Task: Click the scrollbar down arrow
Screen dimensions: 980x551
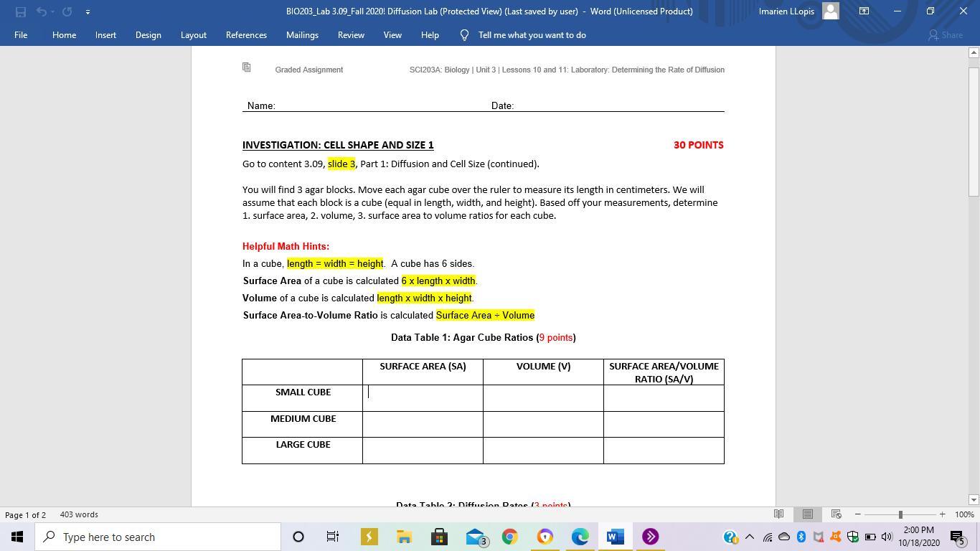Action: (x=974, y=499)
